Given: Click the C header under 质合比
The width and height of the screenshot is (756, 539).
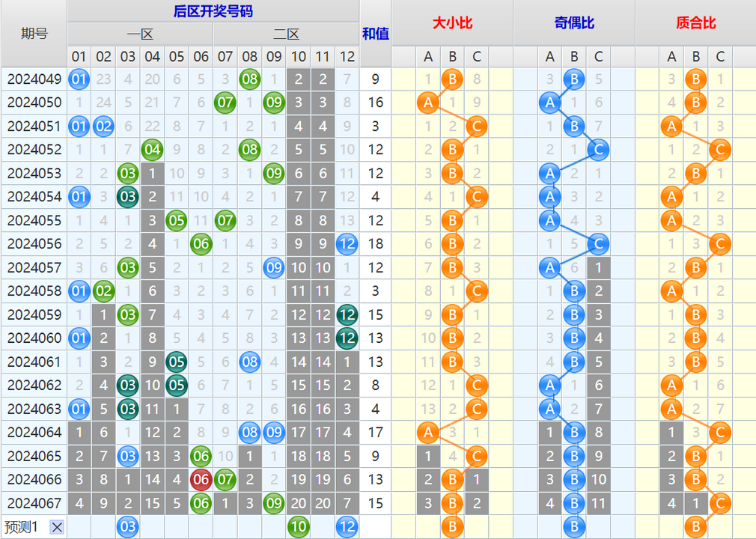Looking at the screenshot, I should [720, 57].
